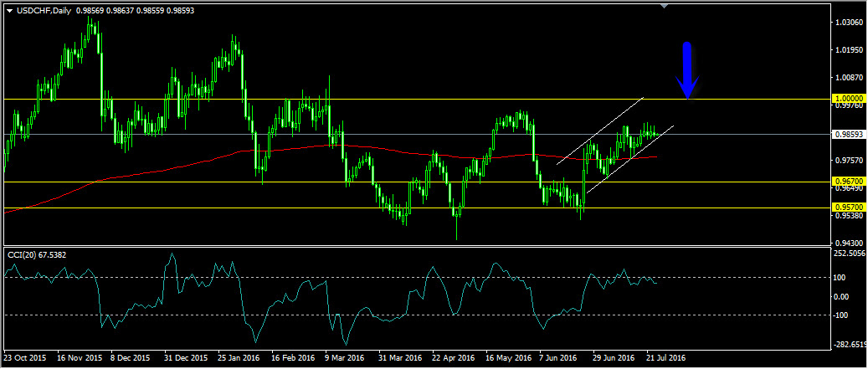868x369 pixels.
Task: Select the yellow 1.00000 price label
Action: pos(849,99)
